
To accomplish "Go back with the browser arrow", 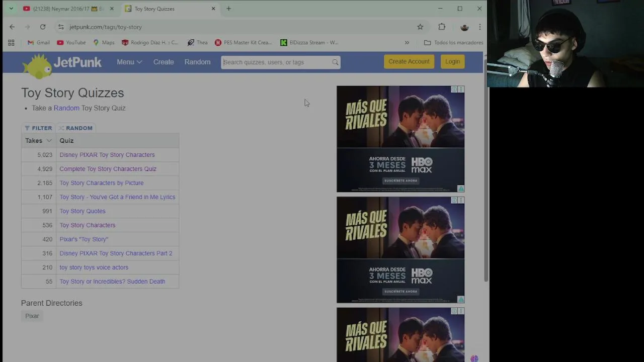I will coord(12,27).
